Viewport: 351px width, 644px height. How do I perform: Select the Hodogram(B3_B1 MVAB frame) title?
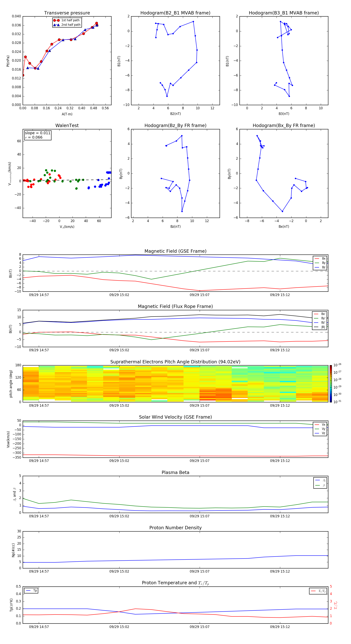[x=284, y=13]
